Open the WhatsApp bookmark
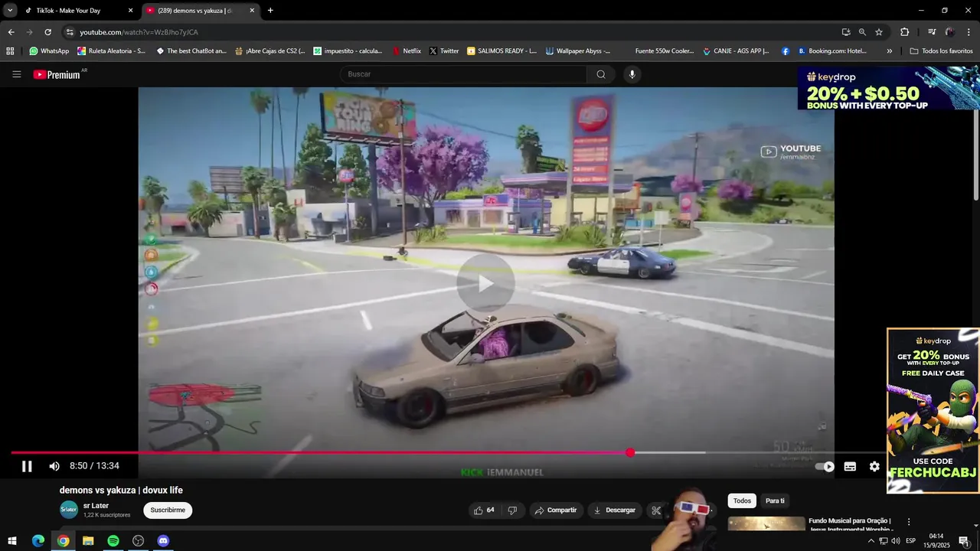The width and height of the screenshot is (980, 551). pos(49,51)
